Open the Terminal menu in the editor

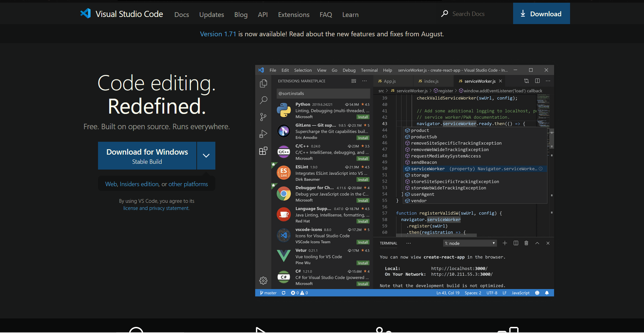click(369, 70)
